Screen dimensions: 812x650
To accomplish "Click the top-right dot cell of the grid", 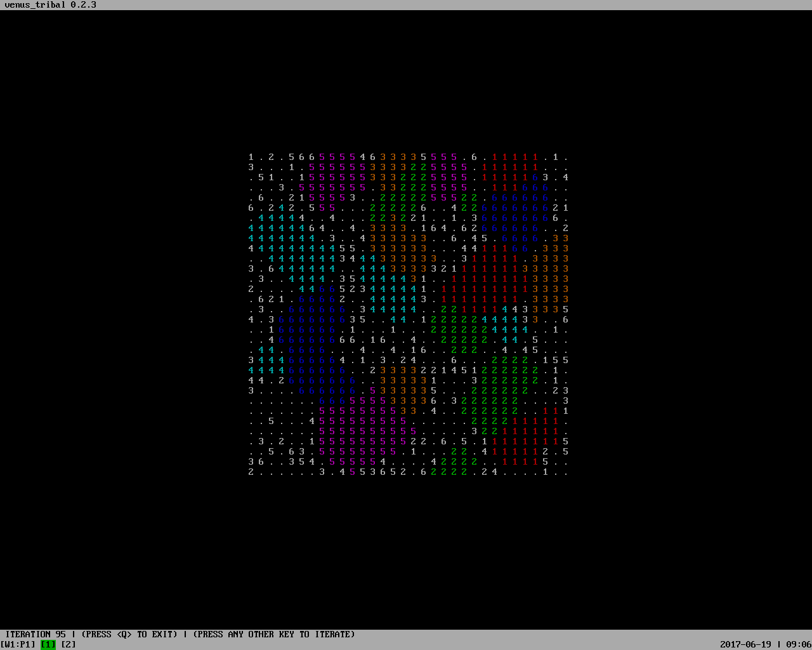I will [x=566, y=157].
